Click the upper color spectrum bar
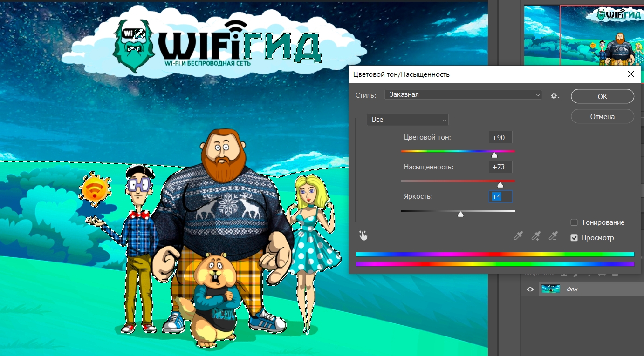 495,255
